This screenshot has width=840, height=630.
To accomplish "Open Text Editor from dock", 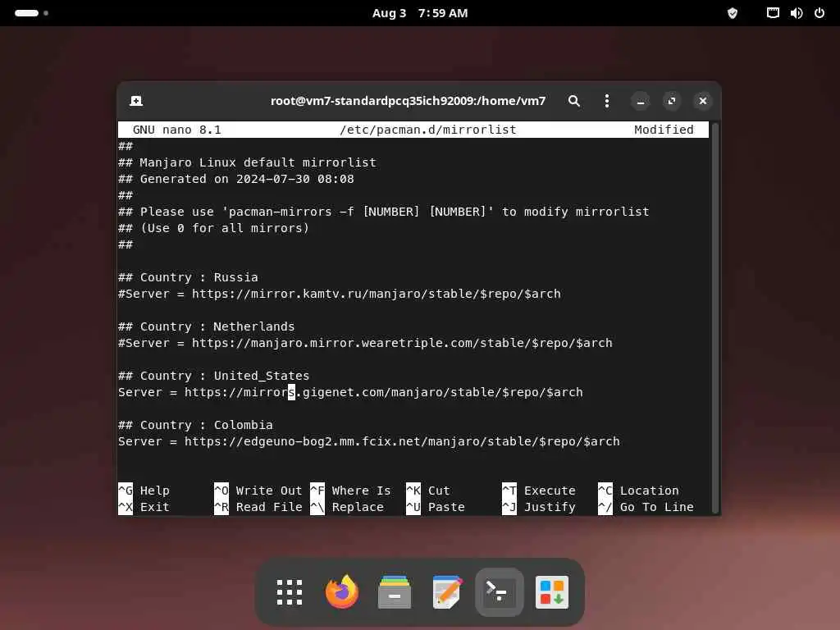I will (x=447, y=592).
